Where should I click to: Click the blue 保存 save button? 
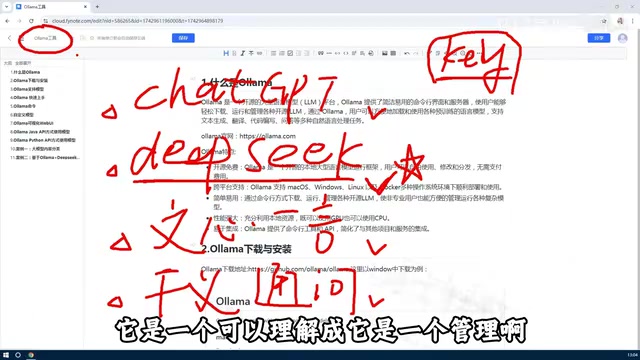tap(183, 38)
